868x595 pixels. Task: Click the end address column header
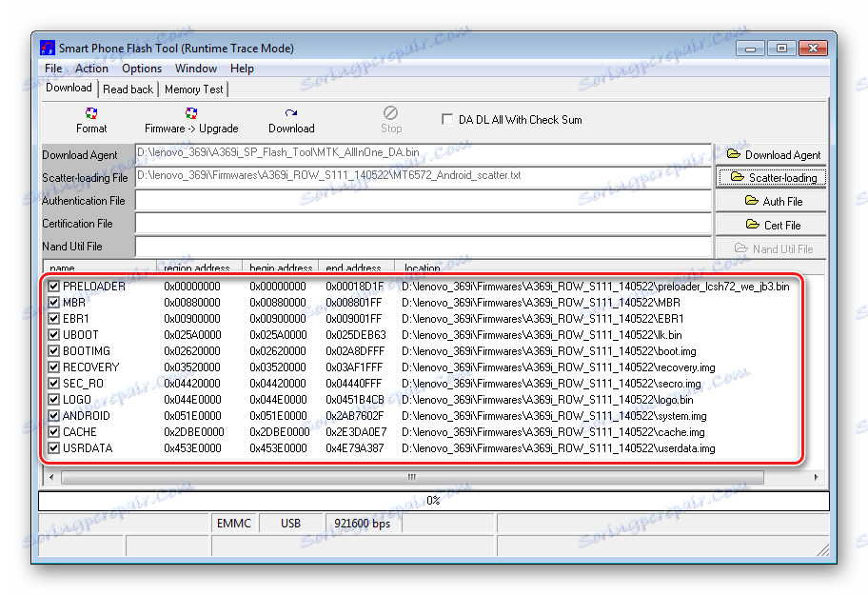(357, 268)
